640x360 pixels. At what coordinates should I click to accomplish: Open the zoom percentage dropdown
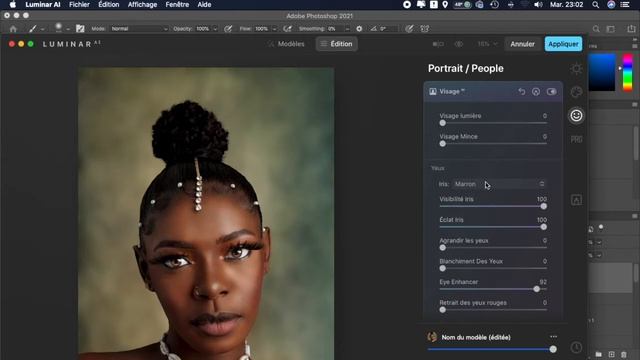[x=487, y=44]
